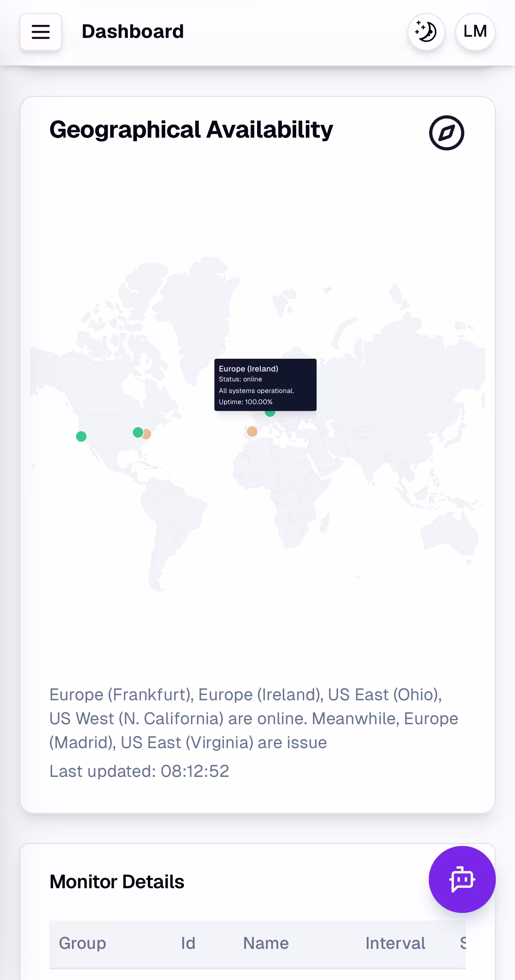This screenshot has height=980, width=515.
Task: Open the hamburger navigation menu
Action: pyautogui.click(x=41, y=32)
